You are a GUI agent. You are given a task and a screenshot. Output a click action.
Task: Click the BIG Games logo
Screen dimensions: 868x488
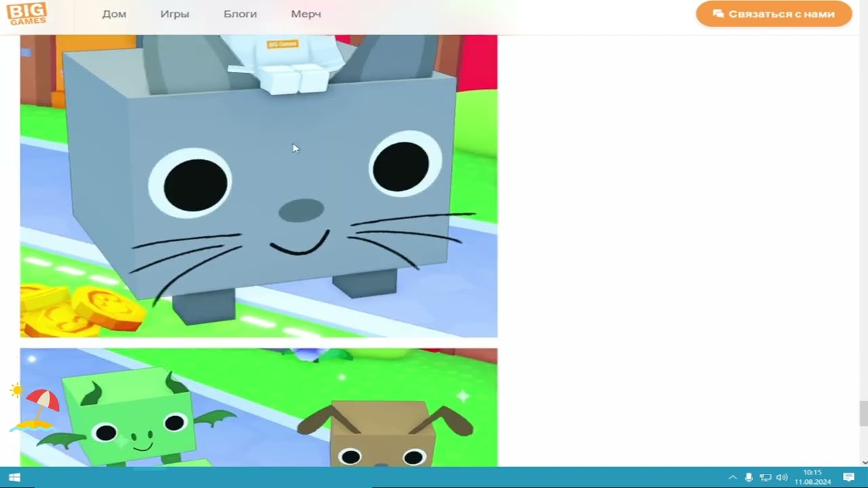point(26,14)
